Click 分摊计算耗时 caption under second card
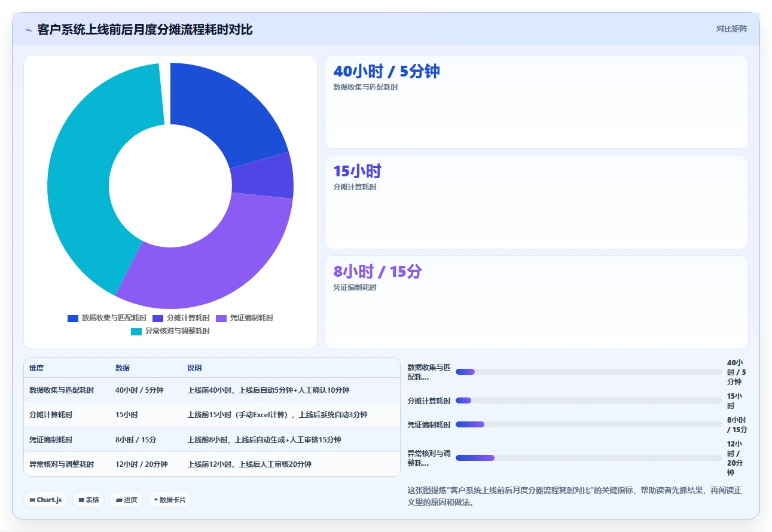772x532 pixels. 355,187
